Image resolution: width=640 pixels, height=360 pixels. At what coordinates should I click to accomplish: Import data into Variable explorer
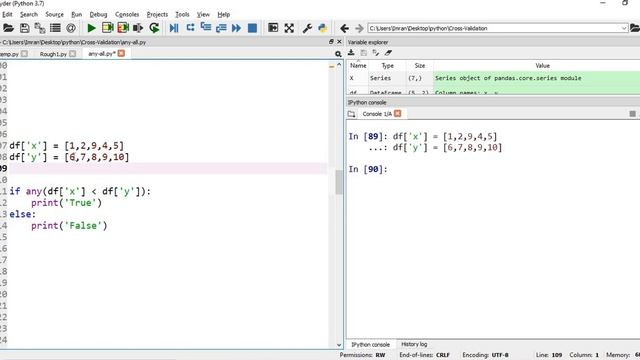pos(351,53)
